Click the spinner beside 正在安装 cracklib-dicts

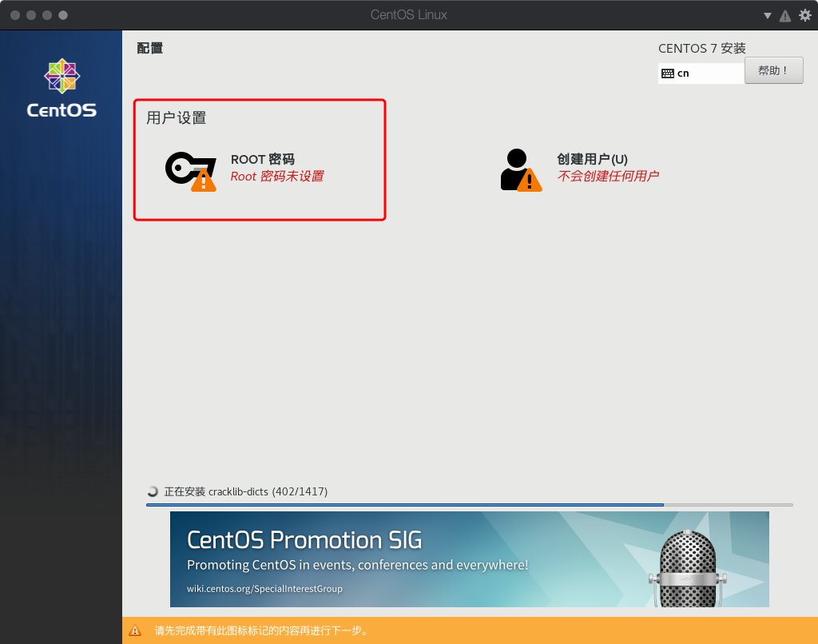(x=153, y=491)
